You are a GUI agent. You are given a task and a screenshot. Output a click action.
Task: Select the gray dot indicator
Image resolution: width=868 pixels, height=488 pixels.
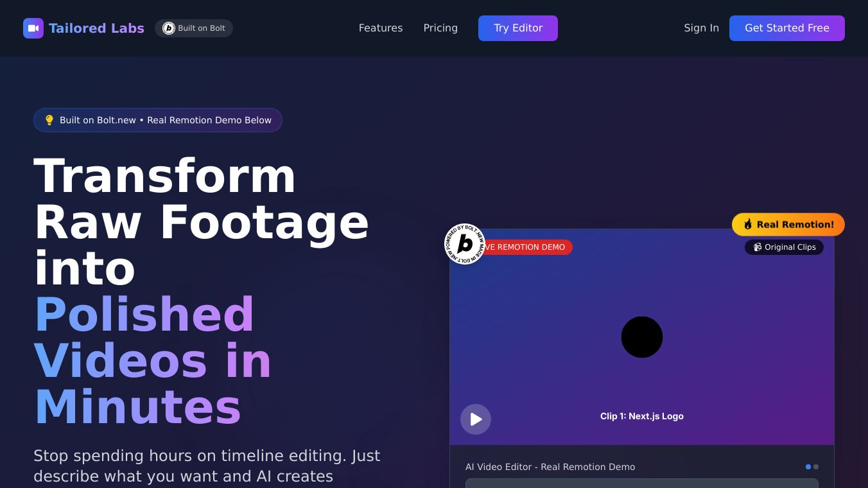tap(816, 467)
